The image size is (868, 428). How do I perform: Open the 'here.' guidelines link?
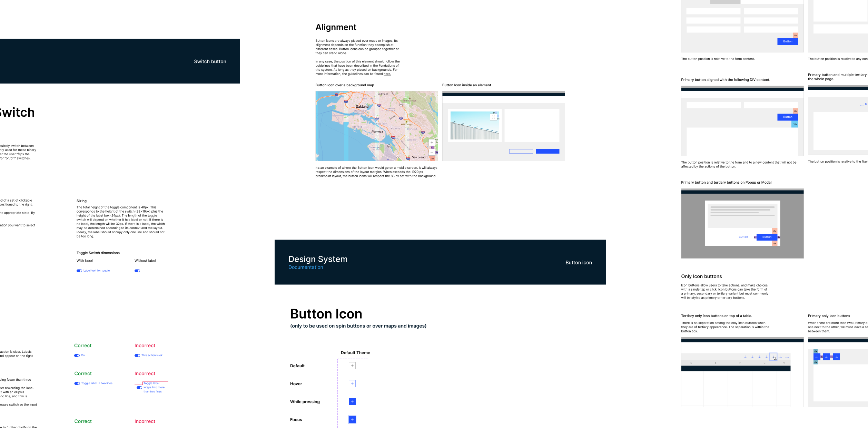(387, 74)
